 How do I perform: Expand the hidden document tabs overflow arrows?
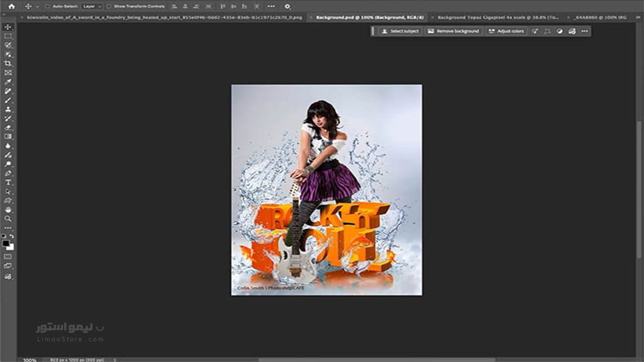point(638,17)
